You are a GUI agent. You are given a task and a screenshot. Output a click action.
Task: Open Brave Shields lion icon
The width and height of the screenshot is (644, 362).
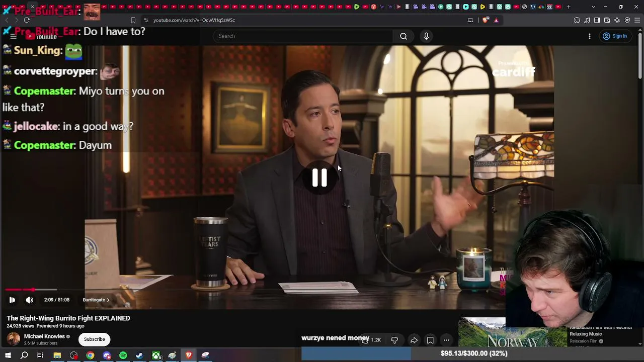pyautogui.click(x=485, y=20)
